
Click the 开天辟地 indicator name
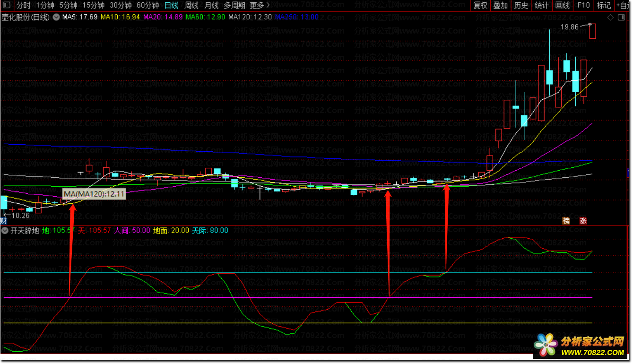[26, 231]
